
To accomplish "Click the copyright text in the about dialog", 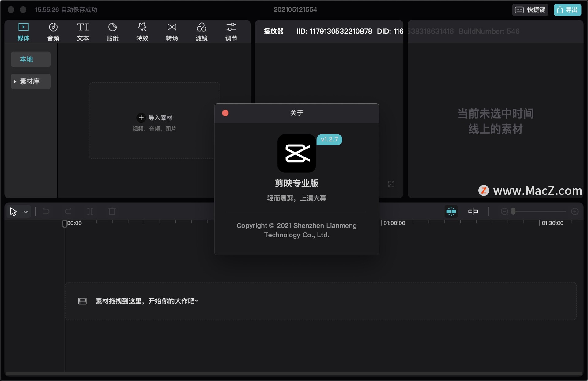I will 296,230.
